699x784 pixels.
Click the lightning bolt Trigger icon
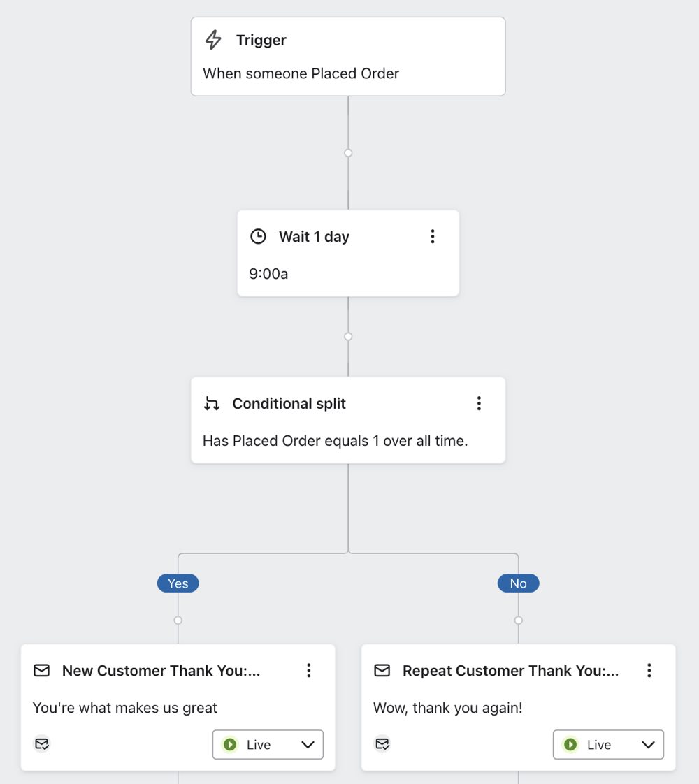click(x=212, y=40)
